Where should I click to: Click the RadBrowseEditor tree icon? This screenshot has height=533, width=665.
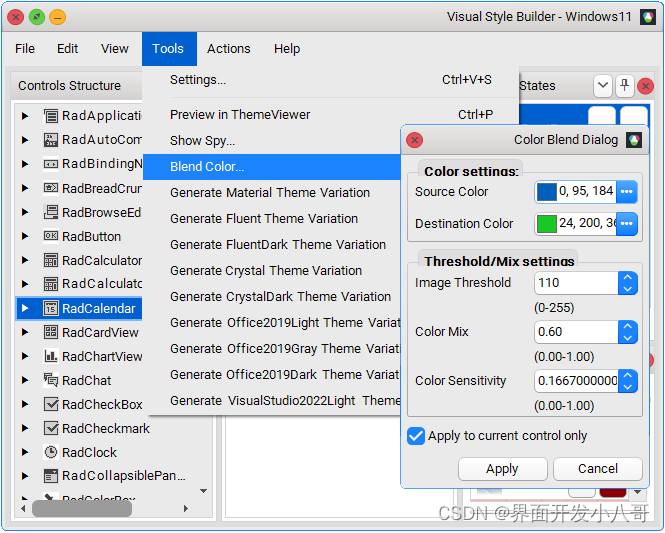(x=51, y=212)
